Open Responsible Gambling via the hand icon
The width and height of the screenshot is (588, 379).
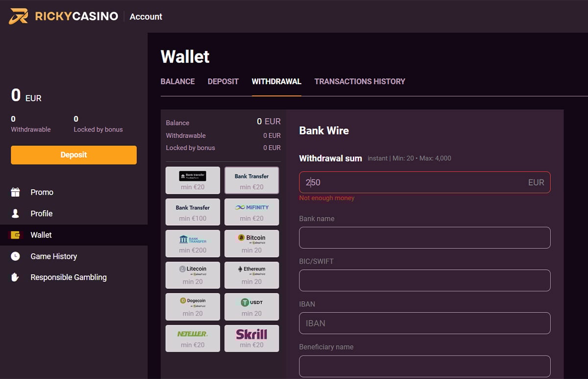tap(15, 277)
